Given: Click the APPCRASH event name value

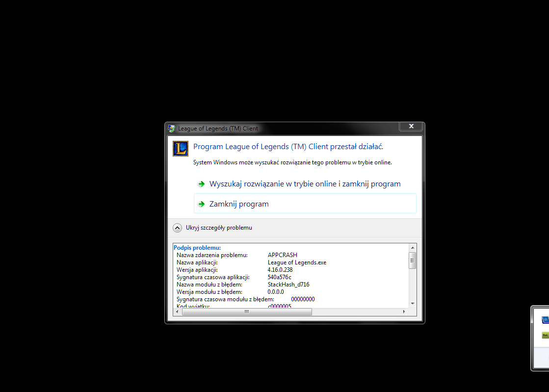Looking at the screenshot, I should [282, 255].
